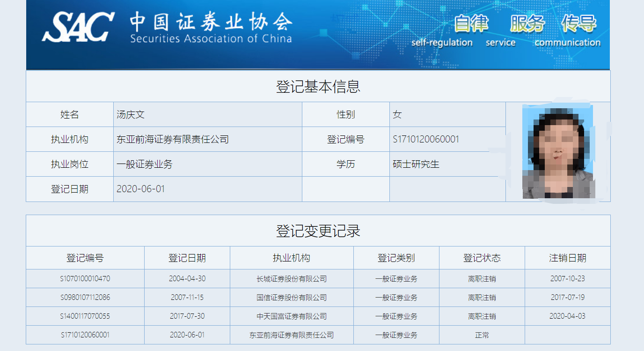The image size is (644, 351).
Task: Click the SAC logo in the banner
Action: click(78, 27)
